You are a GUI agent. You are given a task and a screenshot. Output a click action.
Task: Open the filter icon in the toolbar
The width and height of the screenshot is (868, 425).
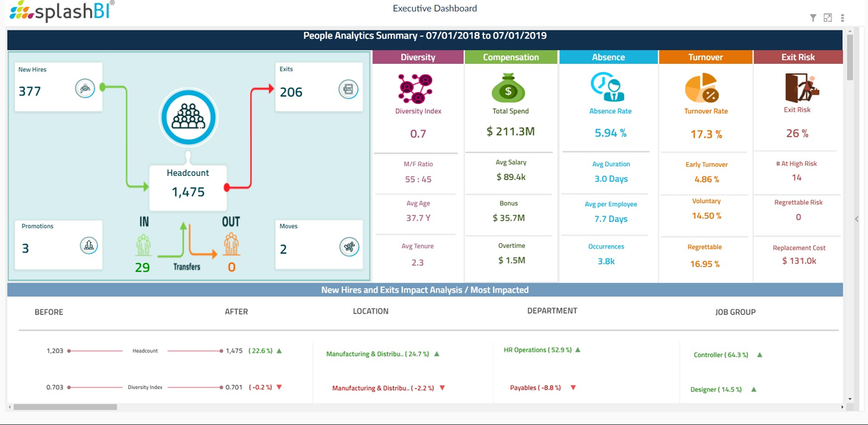812,18
